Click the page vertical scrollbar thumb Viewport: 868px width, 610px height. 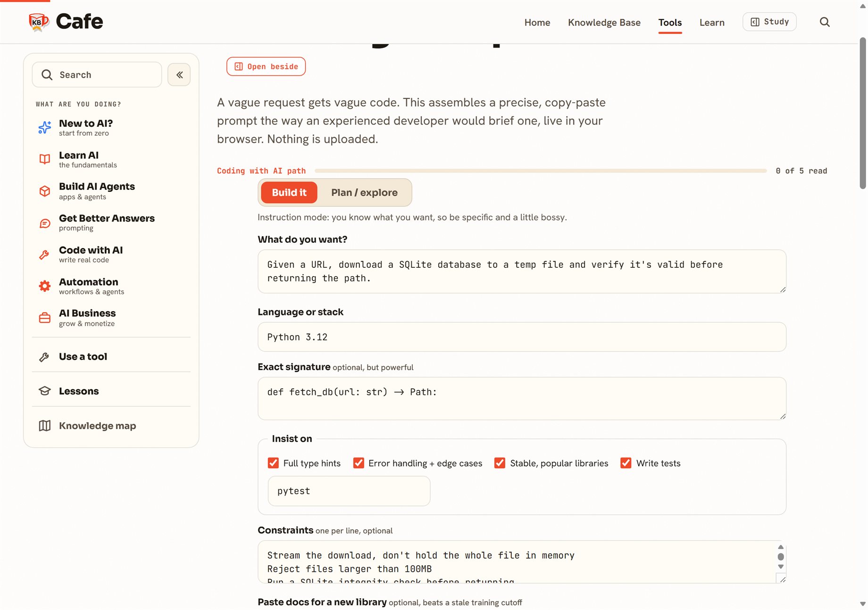click(863, 113)
